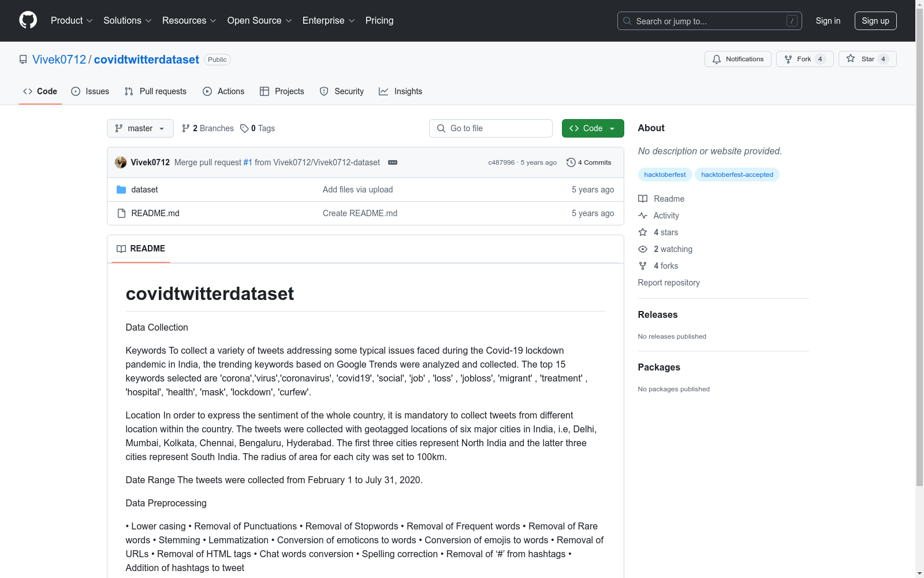Click the Go to file search box
This screenshot has height=578, width=924.
pos(491,128)
